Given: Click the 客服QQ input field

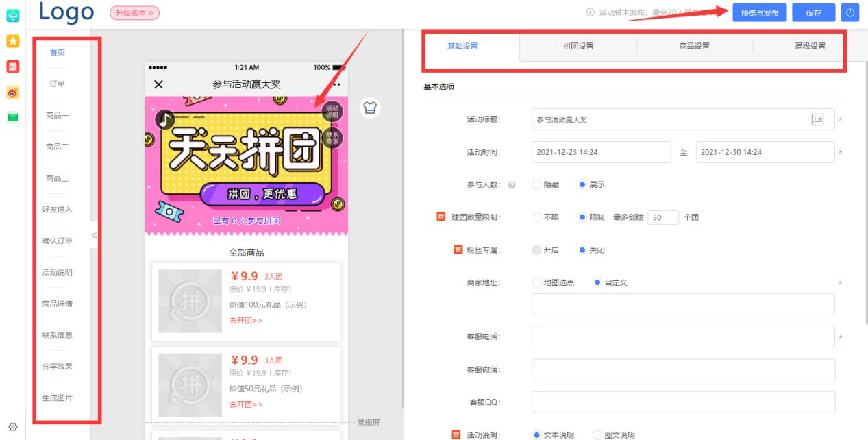Looking at the screenshot, I should click(x=683, y=402).
